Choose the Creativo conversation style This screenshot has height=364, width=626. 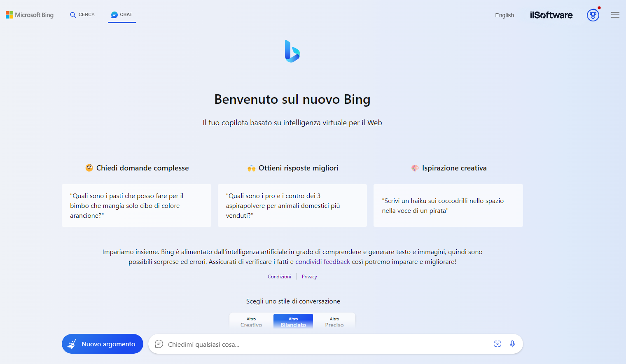pos(251,322)
